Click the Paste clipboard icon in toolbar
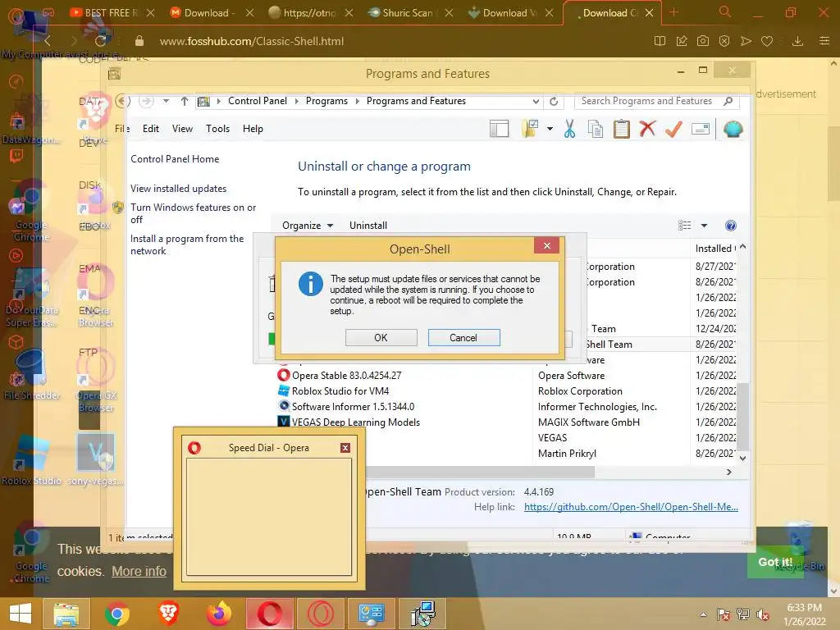 (622, 129)
